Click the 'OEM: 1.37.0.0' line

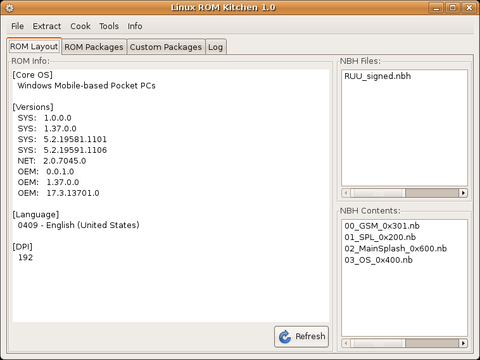tap(48, 182)
